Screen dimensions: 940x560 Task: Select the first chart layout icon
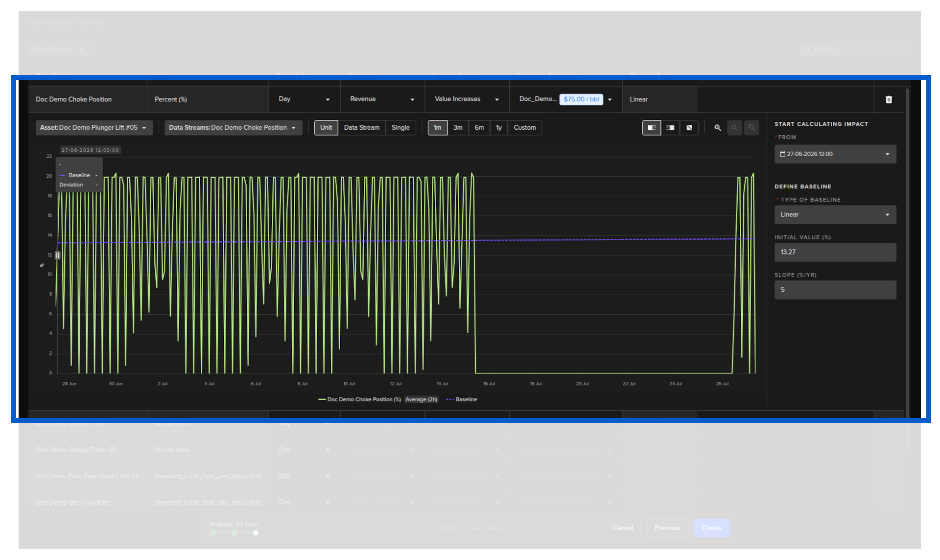click(652, 128)
